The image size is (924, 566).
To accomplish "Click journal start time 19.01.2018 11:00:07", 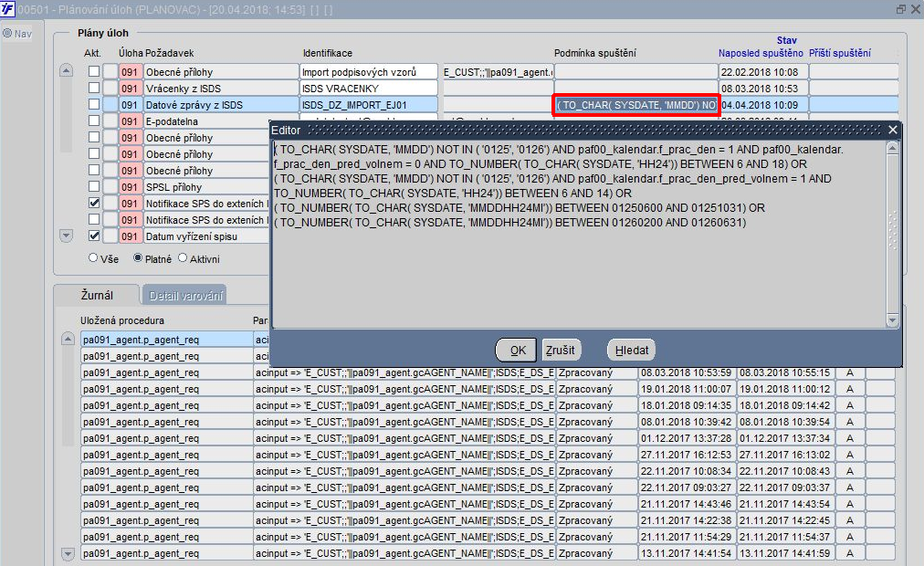I will tap(688, 389).
